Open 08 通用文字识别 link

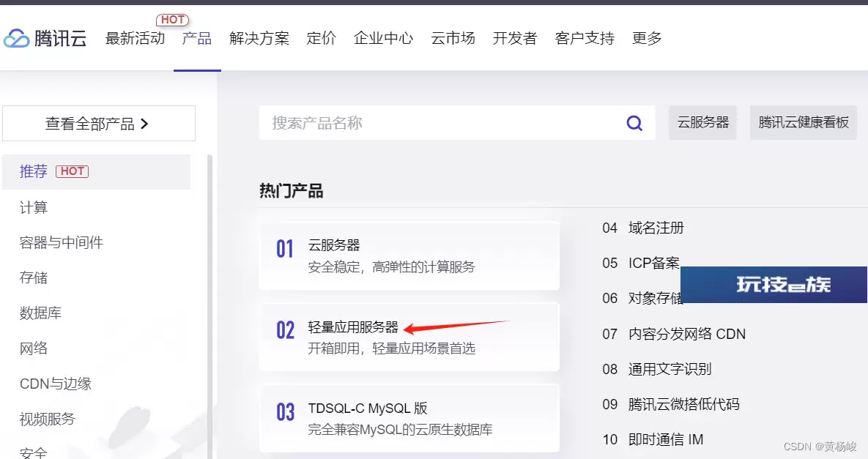click(657, 369)
